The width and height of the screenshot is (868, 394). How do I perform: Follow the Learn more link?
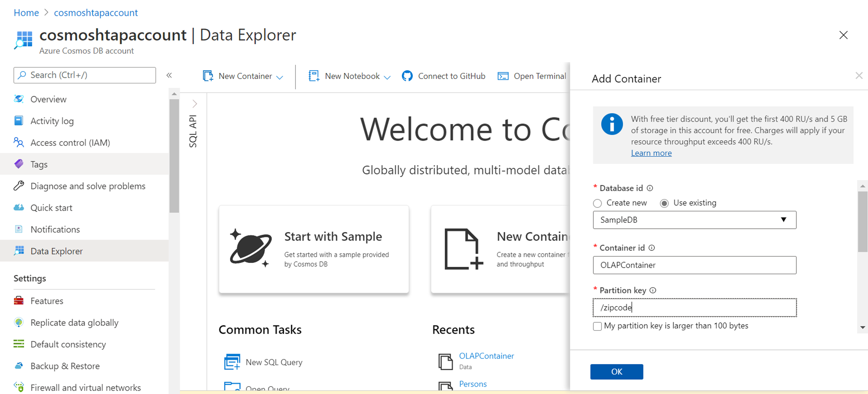[651, 153]
